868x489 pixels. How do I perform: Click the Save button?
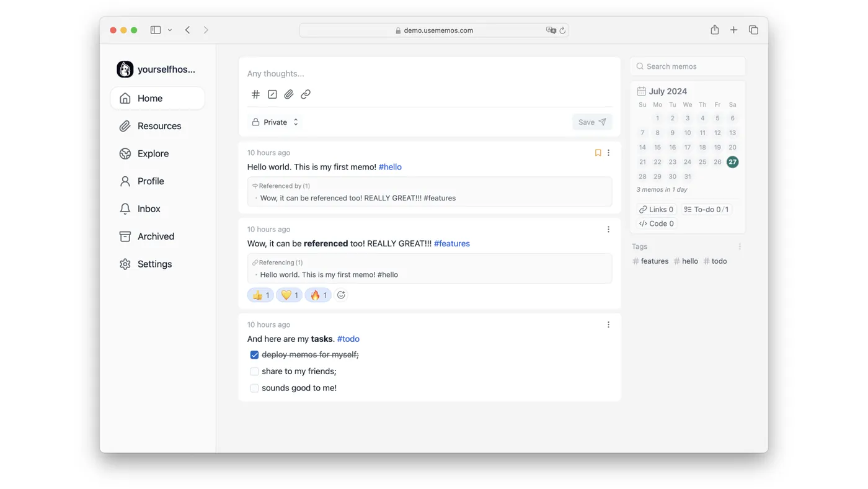592,122
